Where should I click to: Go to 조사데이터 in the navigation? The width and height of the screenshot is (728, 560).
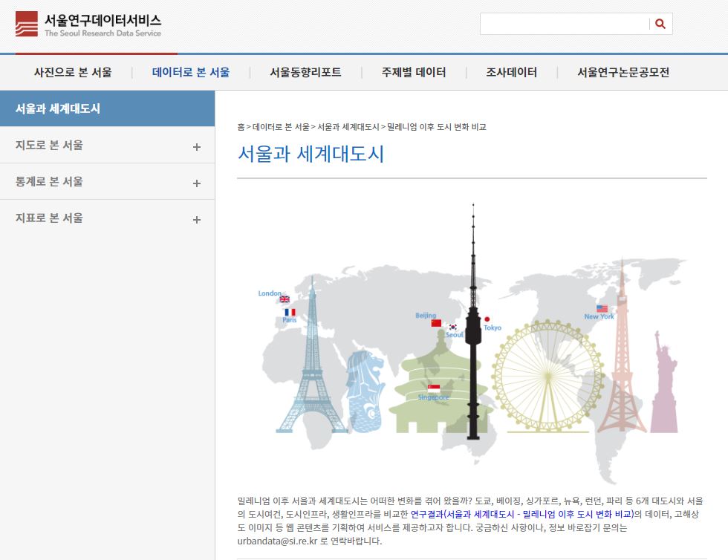point(511,73)
